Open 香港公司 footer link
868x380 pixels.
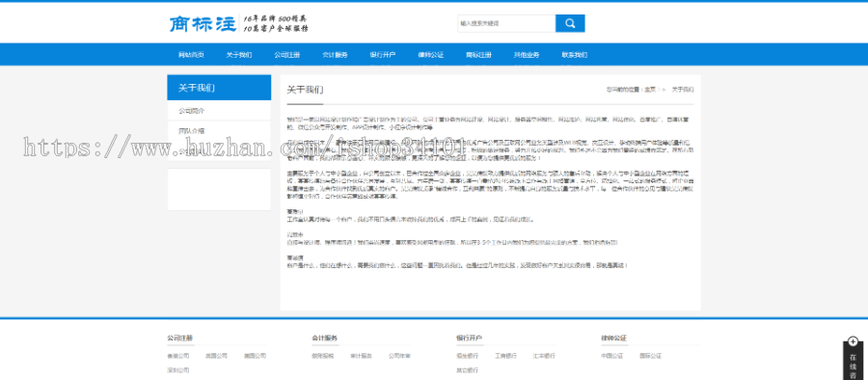[177, 356]
